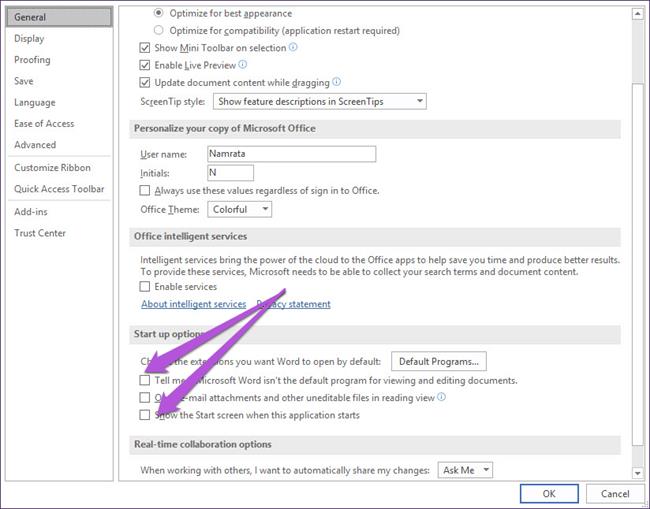Open info tooltip next to Enable Live Preview
The image size is (650, 509).
[x=243, y=64]
